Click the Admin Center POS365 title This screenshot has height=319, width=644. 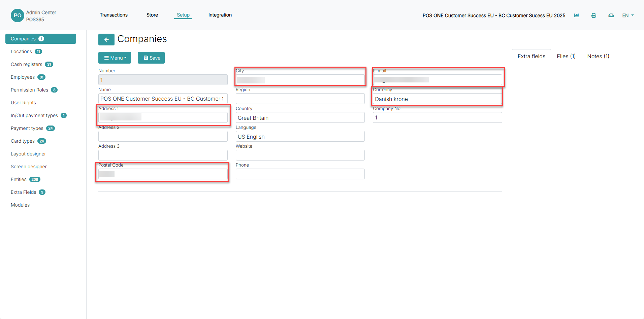tap(41, 16)
